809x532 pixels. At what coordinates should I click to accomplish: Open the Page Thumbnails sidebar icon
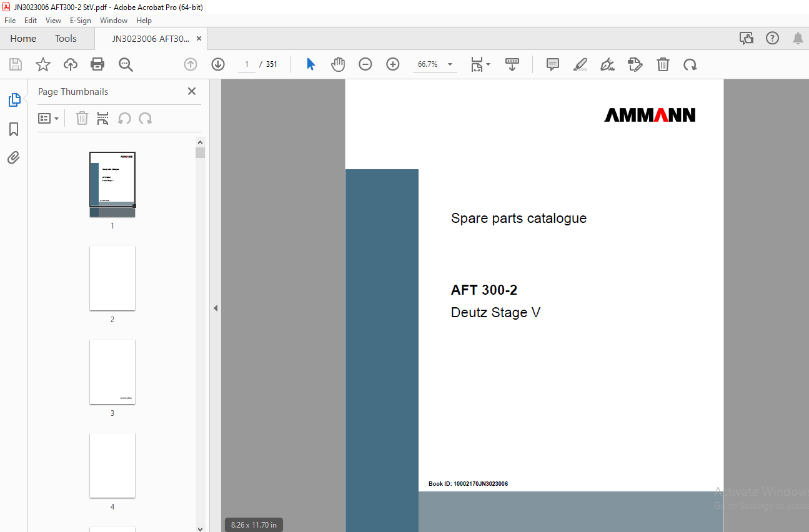(14, 99)
